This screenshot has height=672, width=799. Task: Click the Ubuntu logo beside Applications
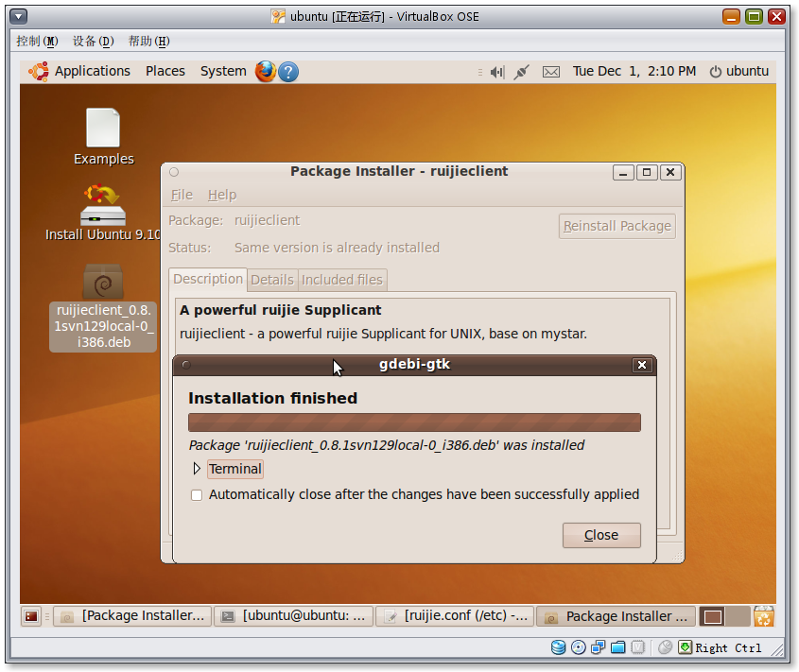tap(39, 71)
